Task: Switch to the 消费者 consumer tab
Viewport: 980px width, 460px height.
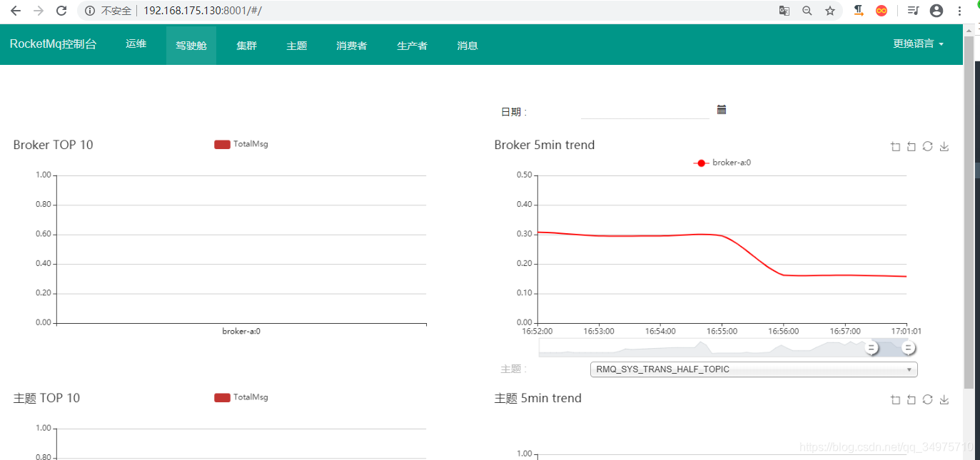Action: pyautogui.click(x=352, y=46)
